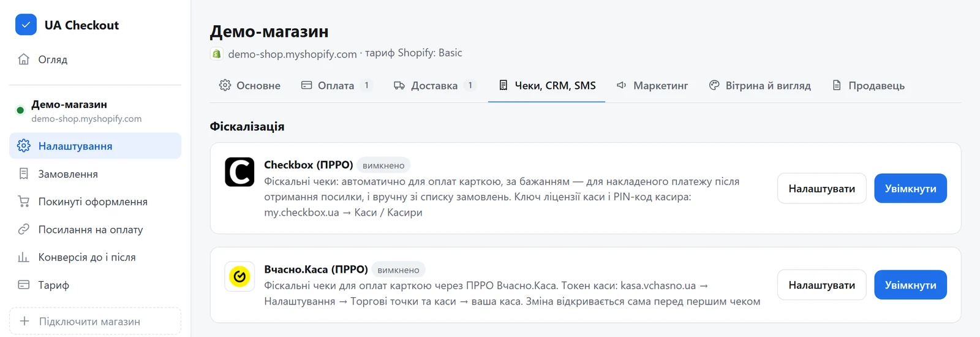This screenshot has height=337, width=980.
Task: Switch to the Оплата tab
Action: click(x=336, y=85)
